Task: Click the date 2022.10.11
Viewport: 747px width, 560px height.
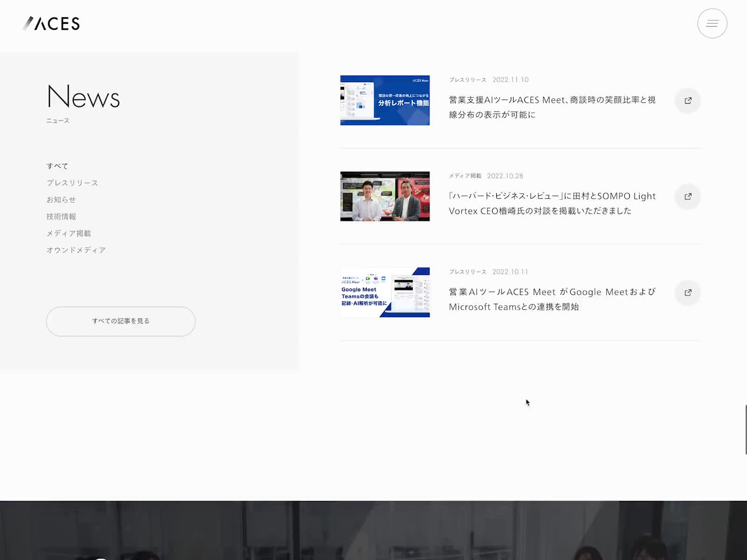Action: (x=510, y=272)
